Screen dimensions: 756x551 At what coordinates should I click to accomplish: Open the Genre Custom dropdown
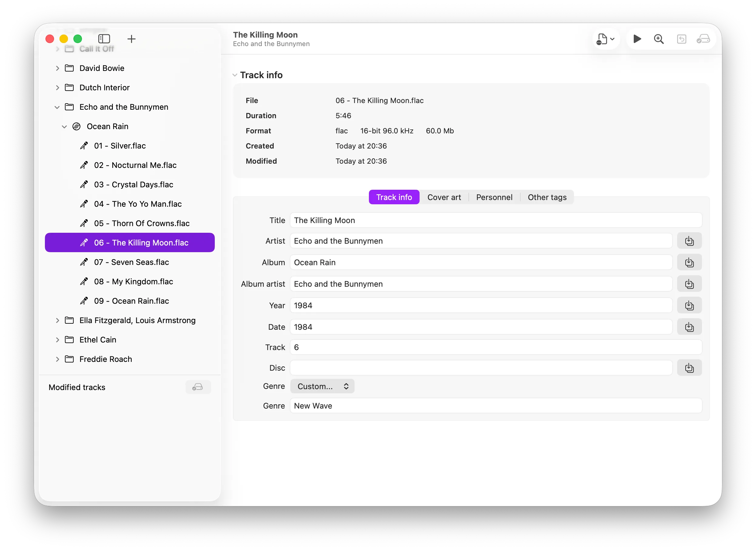[x=322, y=386]
